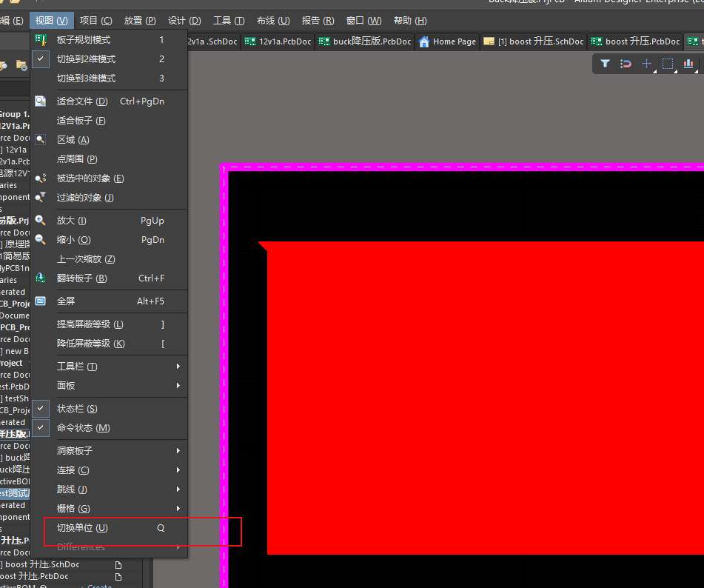Toggle the 命令状态 (M) checkmark

(41, 427)
